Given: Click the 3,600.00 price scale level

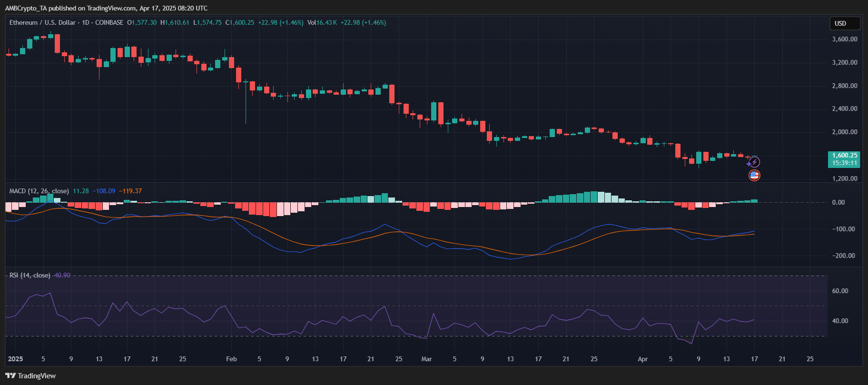Looking at the screenshot, I should [844, 39].
